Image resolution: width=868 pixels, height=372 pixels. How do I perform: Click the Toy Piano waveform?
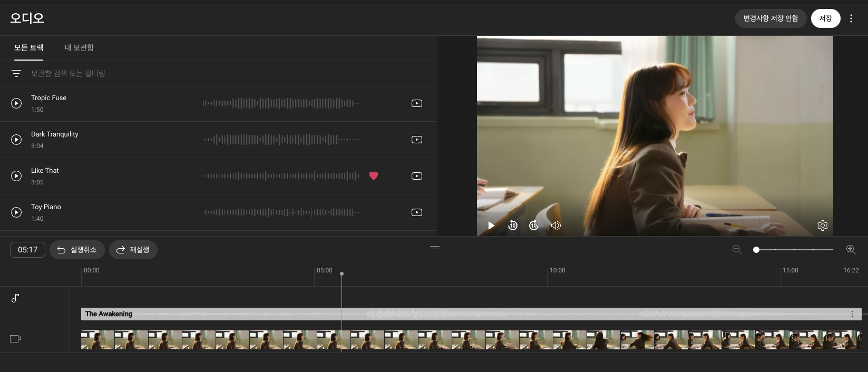click(281, 212)
